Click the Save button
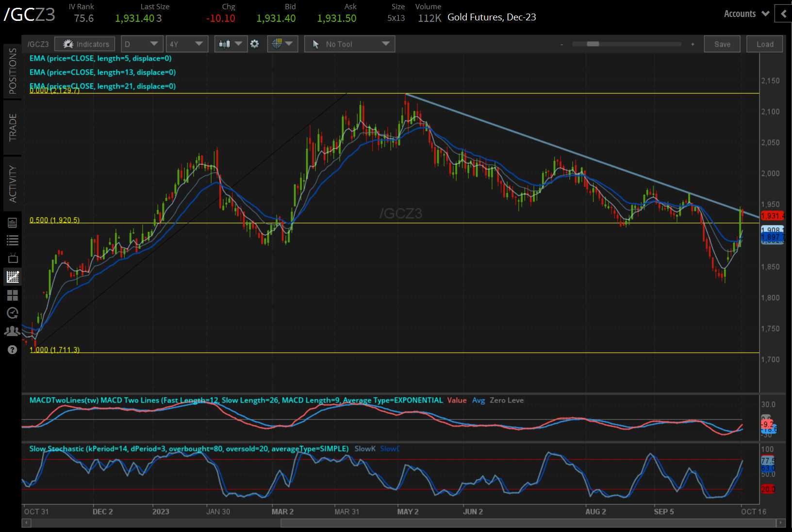792x532 pixels. (722, 44)
